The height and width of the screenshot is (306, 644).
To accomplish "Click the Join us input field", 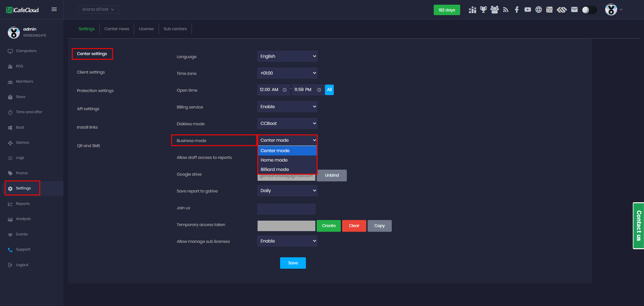I will [x=286, y=209].
